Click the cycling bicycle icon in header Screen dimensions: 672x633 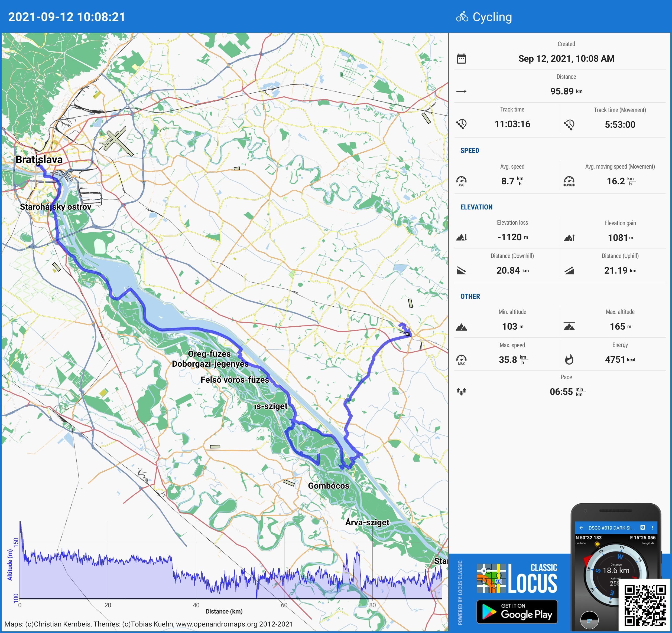tap(462, 17)
